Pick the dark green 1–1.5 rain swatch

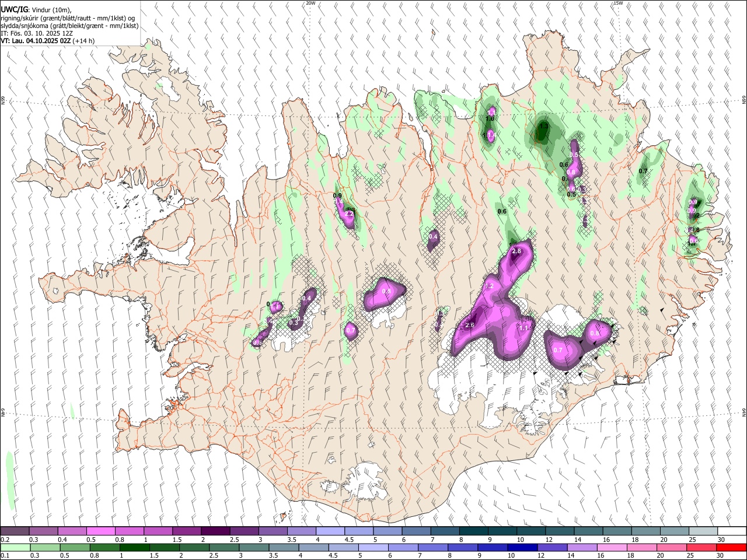point(134,547)
